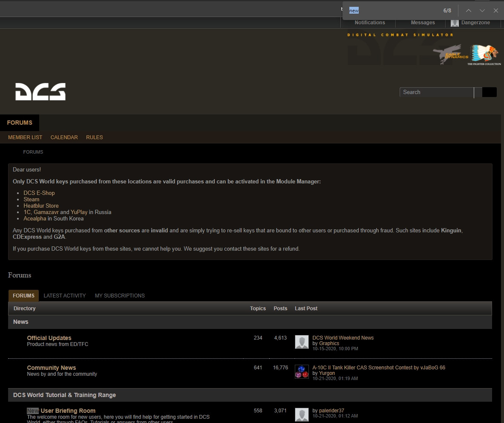Click the Topics column header
This screenshot has height=423, width=504.
[x=258, y=309]
